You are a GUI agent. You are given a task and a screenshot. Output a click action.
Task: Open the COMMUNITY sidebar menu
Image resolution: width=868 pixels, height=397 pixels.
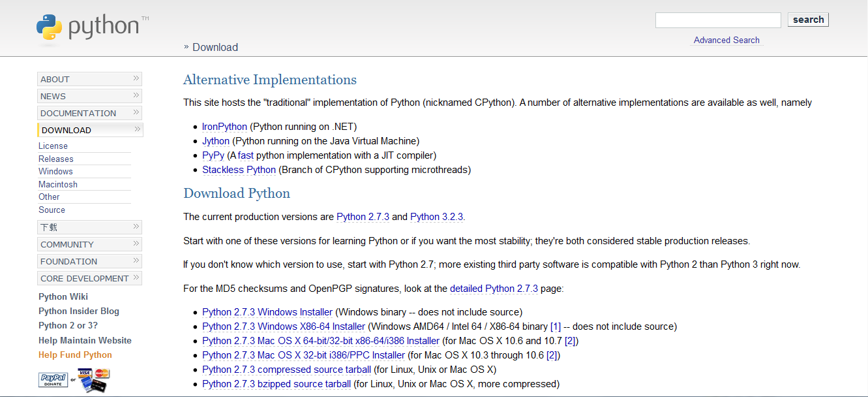point(89,244)
